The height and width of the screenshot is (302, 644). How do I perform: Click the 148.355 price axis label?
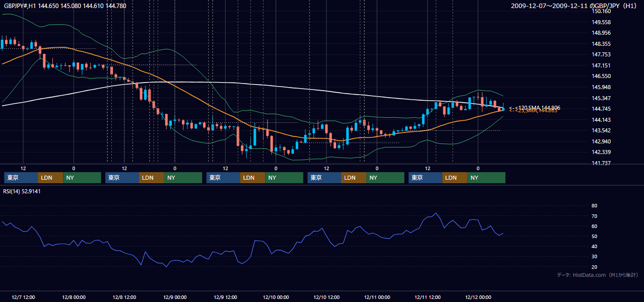pos(601,44)
